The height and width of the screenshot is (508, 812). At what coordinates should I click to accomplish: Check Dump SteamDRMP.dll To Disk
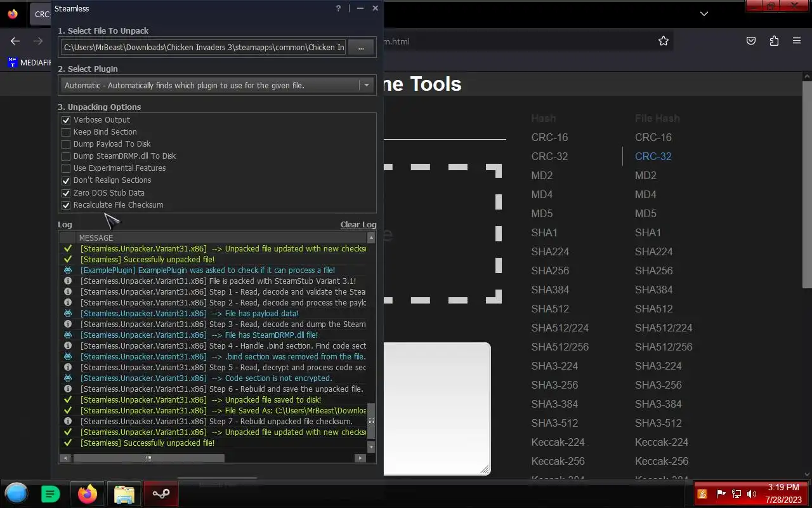pyautogui.click(x=66, y=156)
